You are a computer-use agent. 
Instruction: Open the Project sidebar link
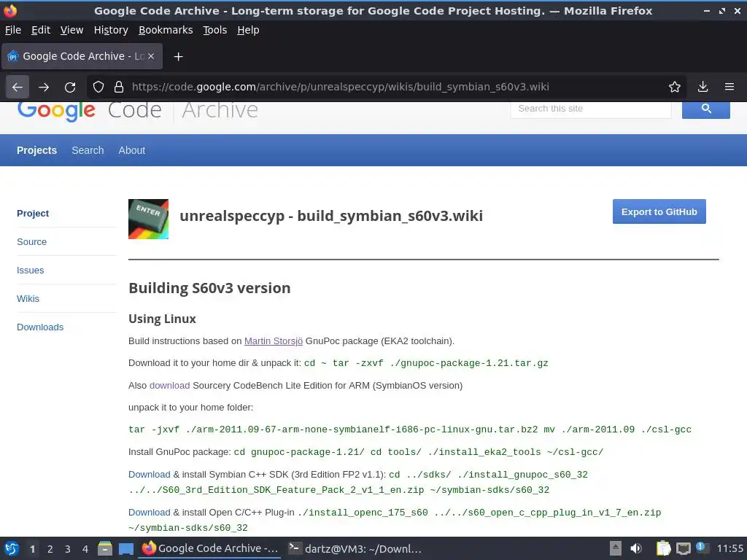33,214
